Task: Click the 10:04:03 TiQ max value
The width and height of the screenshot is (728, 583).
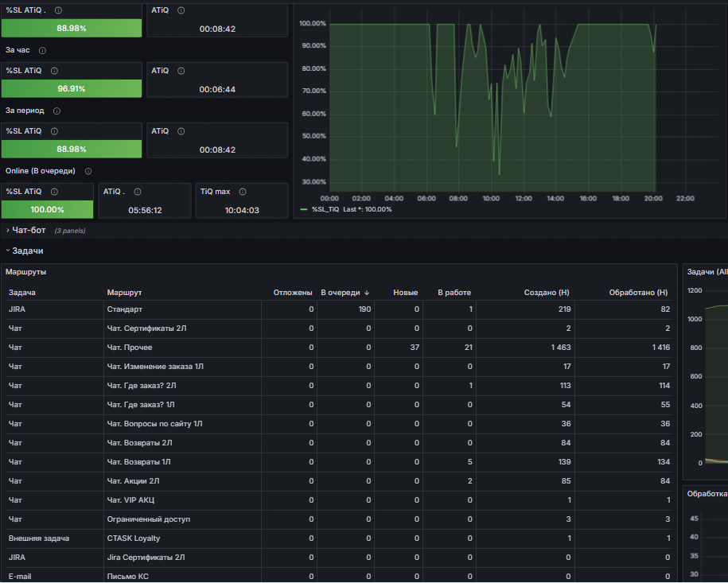Action: tap(242, 210)
